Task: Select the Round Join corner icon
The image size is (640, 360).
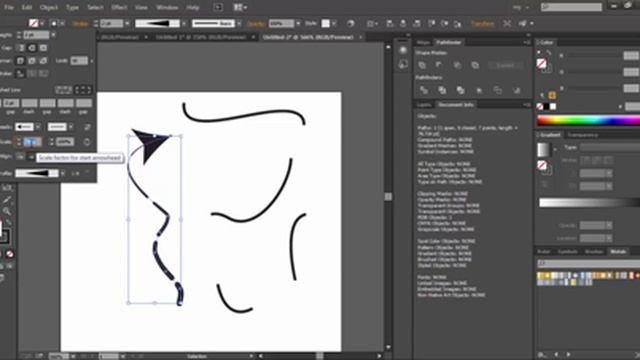Action: pyautogui.click(x=32, y=61)
